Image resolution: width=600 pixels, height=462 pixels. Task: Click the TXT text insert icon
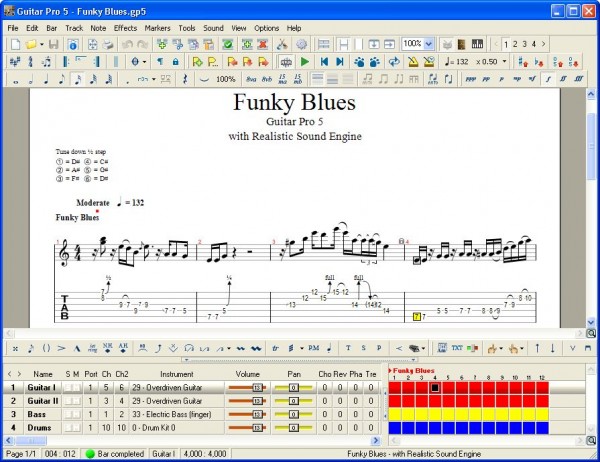pos(457,348)
